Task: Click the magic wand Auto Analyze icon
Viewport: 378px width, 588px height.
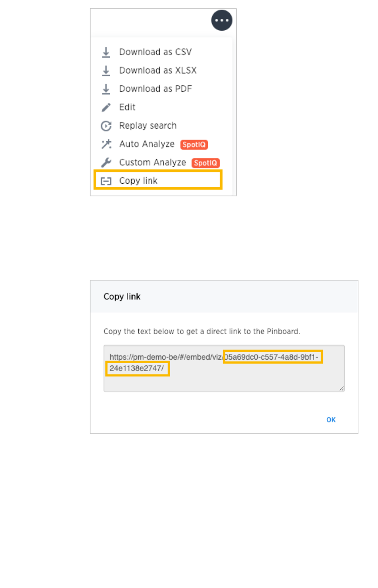Action: 106,144
